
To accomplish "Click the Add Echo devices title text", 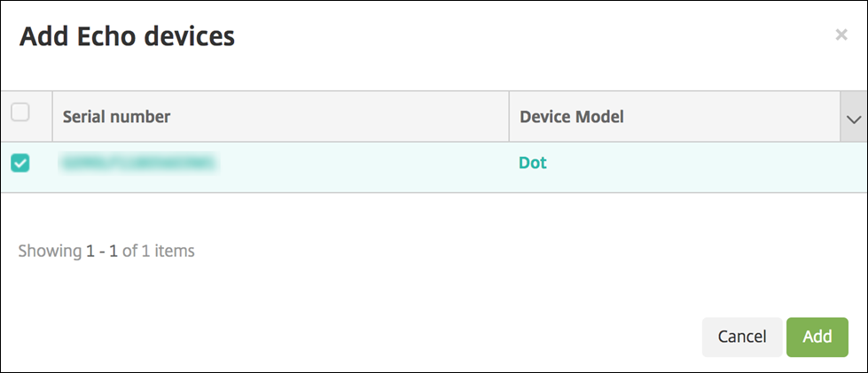I will pyautogui.click(x=127, y=36).
